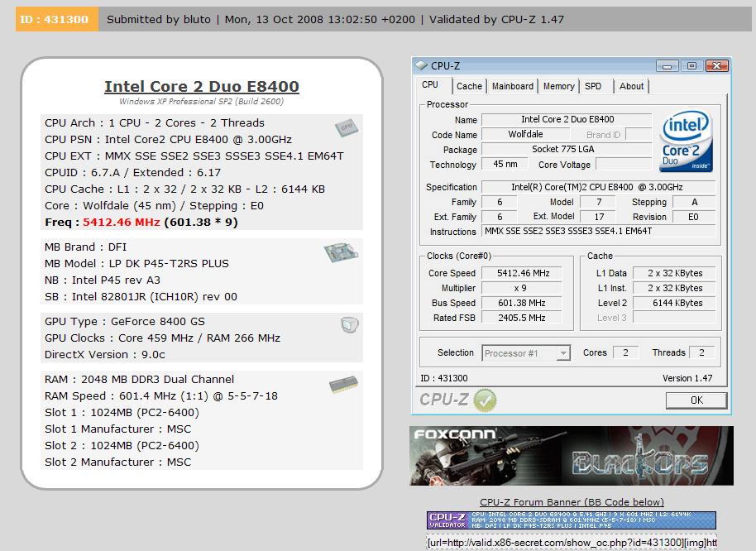Click the orange ID : 431300 badge

coord(57,19)
